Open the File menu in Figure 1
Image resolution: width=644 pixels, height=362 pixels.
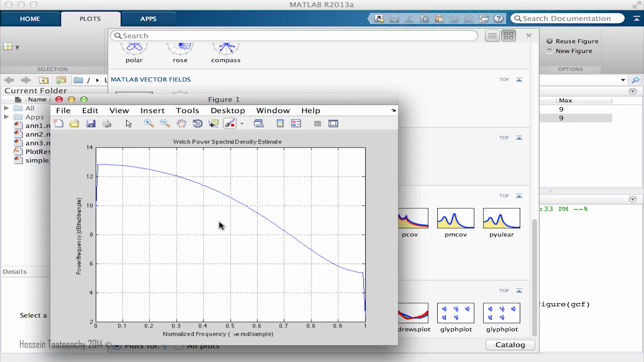63,111
